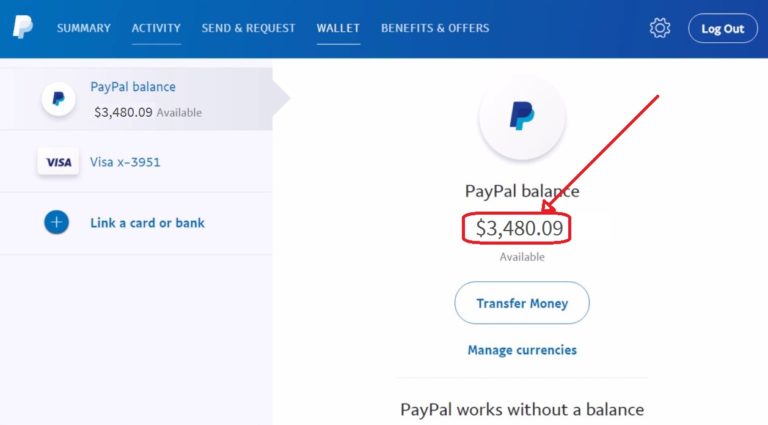Click the PayPal balance heading text

tap(522, 191)
